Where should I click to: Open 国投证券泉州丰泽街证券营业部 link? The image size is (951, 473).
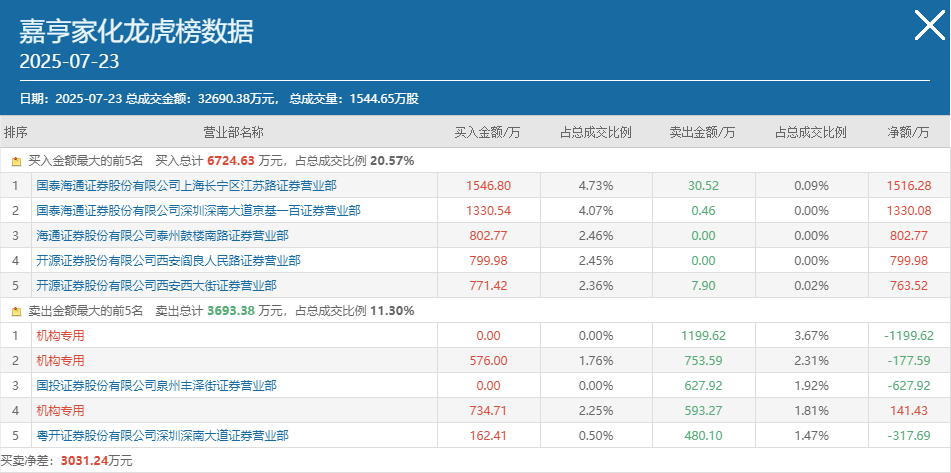click(x=156, y=385)
